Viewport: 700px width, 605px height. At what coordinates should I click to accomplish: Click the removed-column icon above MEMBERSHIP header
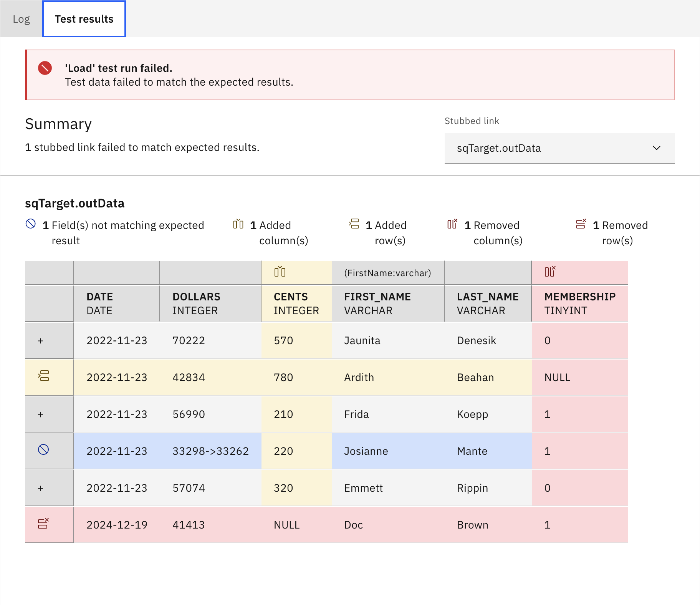550,272
